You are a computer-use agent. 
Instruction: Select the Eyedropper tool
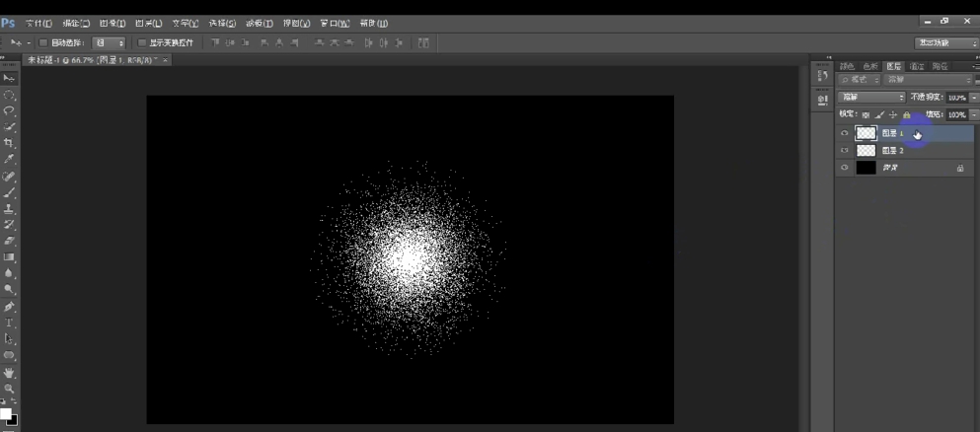[9, 160]
